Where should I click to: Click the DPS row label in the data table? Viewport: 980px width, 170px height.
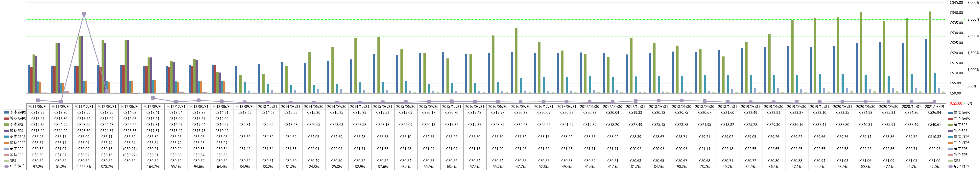pyautogui.click(x=13, y=160)
